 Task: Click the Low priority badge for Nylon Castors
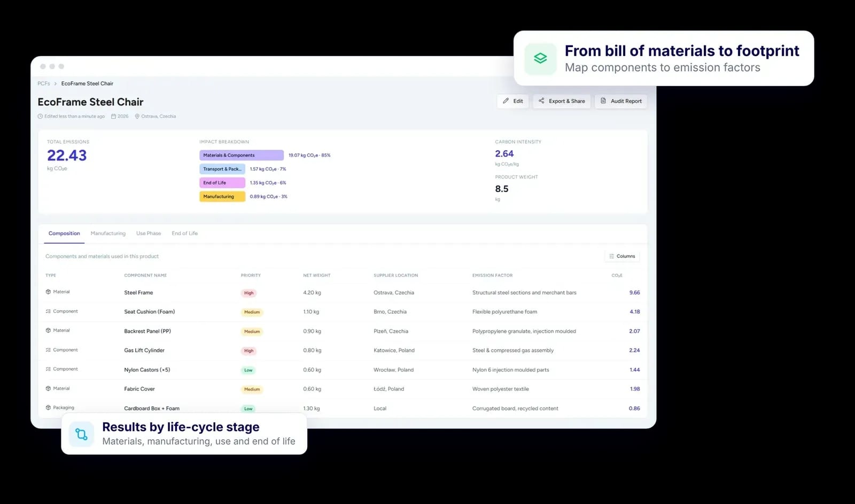[x=248, y=370]
